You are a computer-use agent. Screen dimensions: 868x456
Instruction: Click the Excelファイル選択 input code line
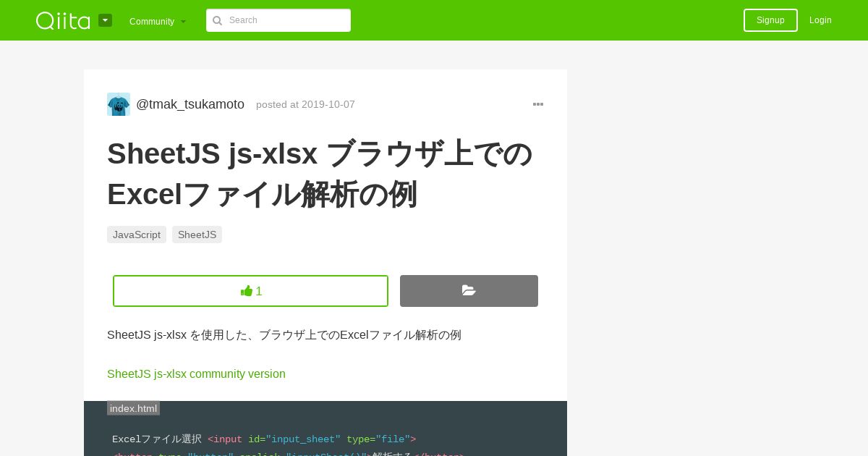click(x=264, y=439)
